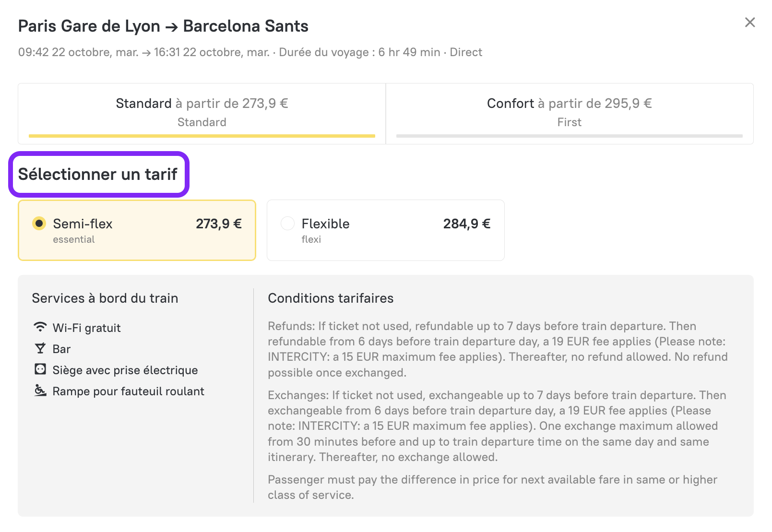The image size is (772, 532).
Task: Click the Services à bord du train heading
Action: pyautogui.click(x=105, y=298)
